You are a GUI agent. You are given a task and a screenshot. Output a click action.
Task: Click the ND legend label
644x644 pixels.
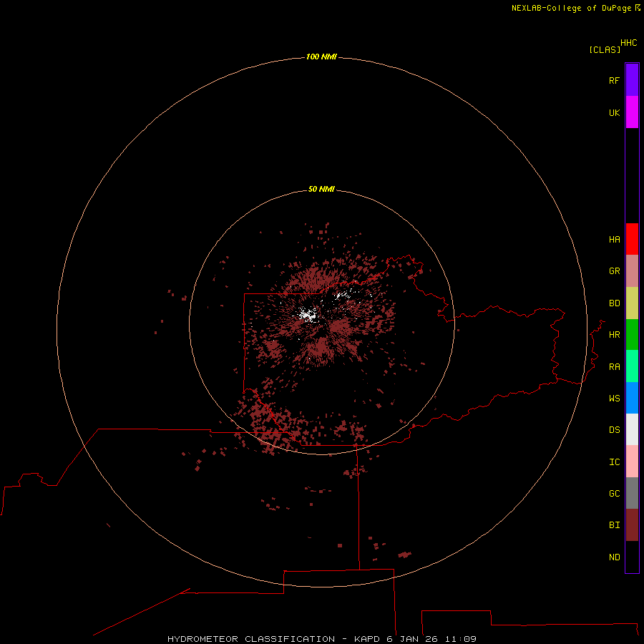[615, 557]
